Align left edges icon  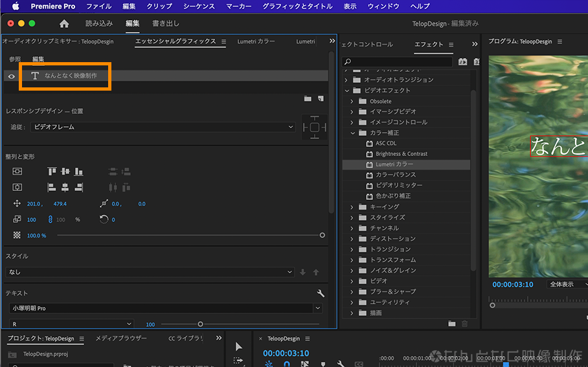(x=52, y=187)
